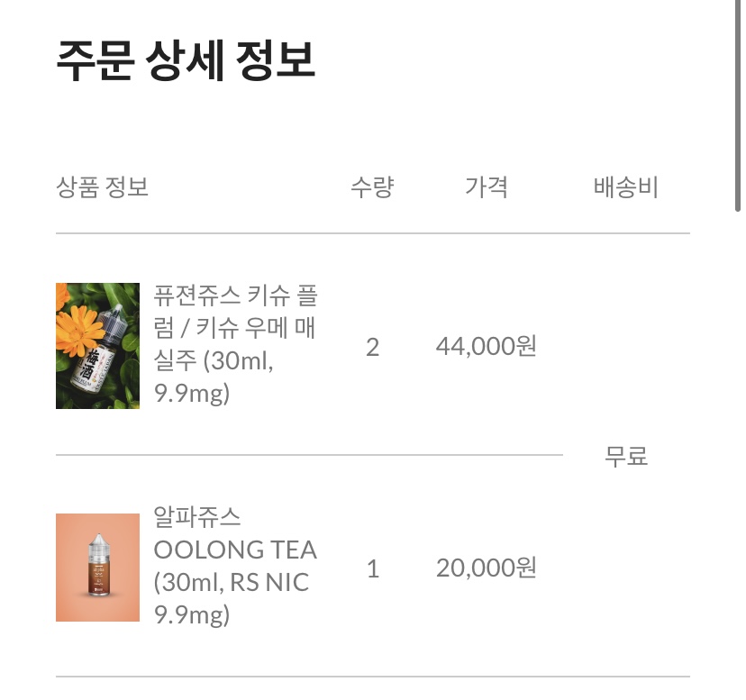Select the 상품 정보 column header
Screen dimensions: 746x700
tap(102, 187)
